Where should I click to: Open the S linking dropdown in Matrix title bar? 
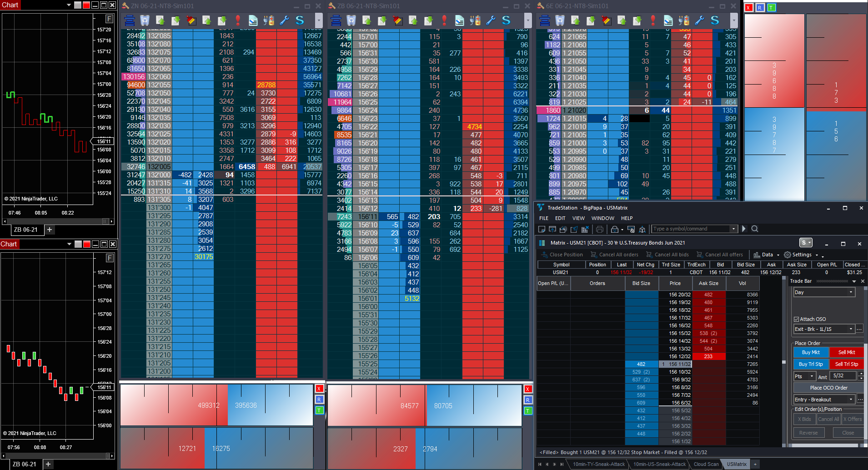click(x=806, y=243)
